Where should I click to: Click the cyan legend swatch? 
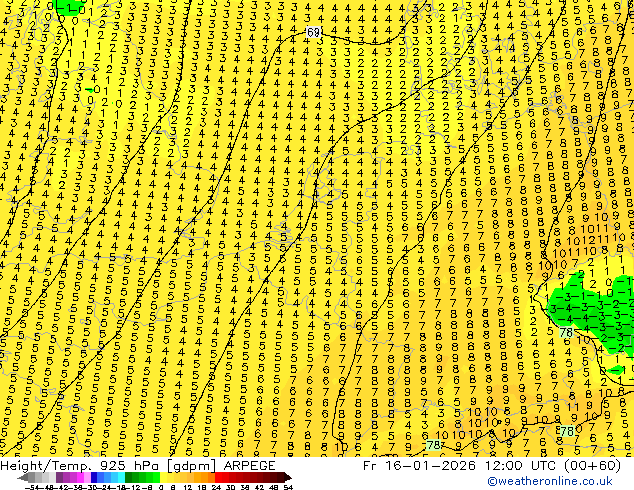point(122,477)
